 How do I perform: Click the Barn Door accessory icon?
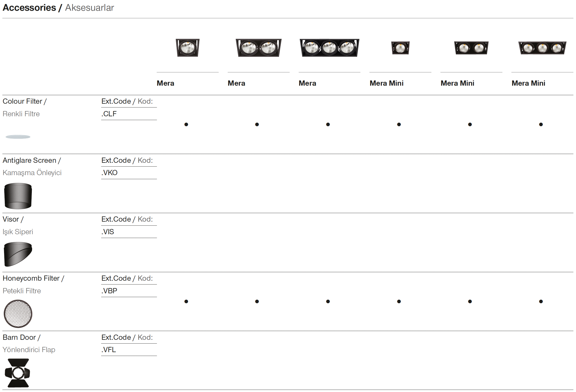pos(18,373)
